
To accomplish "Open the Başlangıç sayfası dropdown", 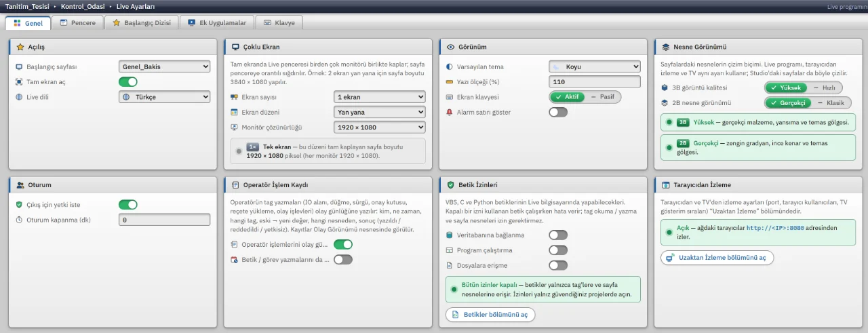I will point(164,67).
